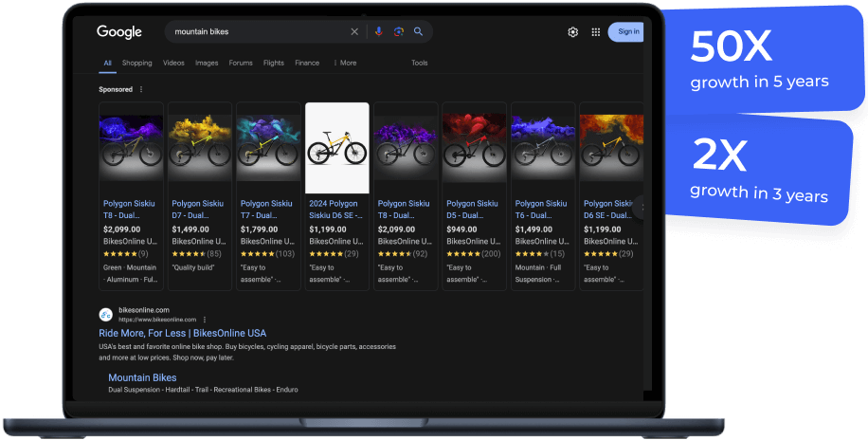Click the bikesonline.com site favicon

click(x=106, y=315)
